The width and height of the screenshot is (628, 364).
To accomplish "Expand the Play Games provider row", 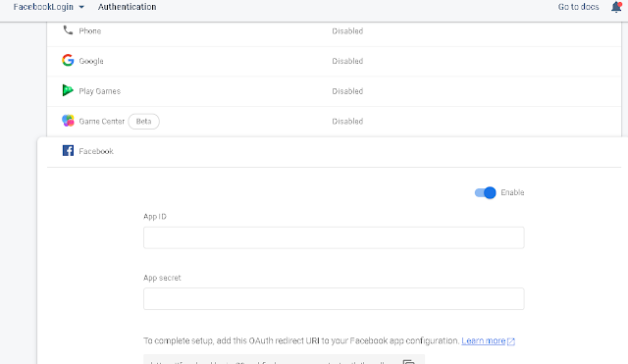I will 334,91.
